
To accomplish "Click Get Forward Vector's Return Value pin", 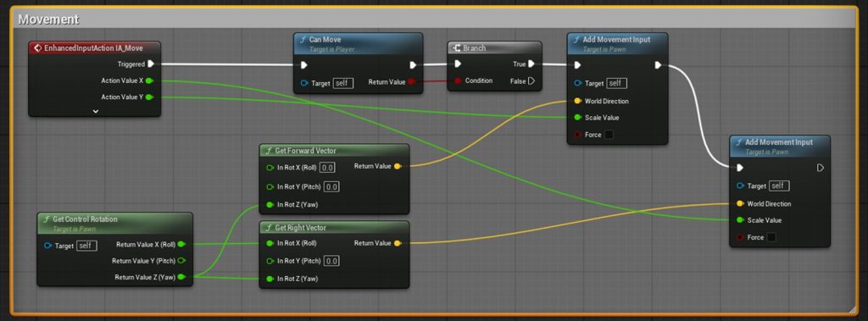I will tap(398, 166).
